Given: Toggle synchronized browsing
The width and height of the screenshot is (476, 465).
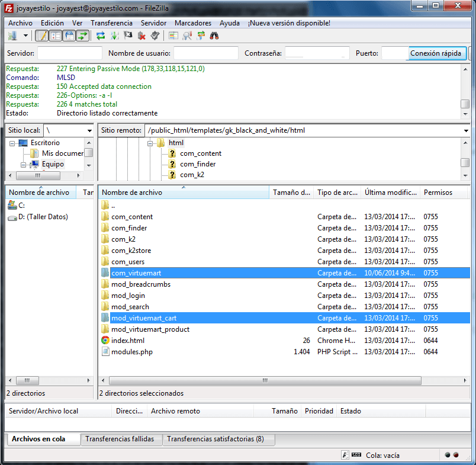Looking at the screenshot, I should (201, 36).
